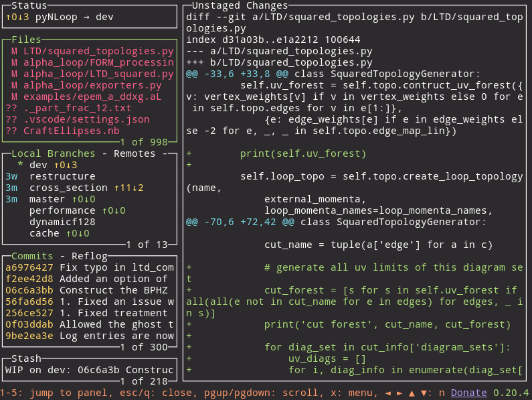Screen dimensions: 532x400
Task: Select the performance branch
Action: pos(90,210)
